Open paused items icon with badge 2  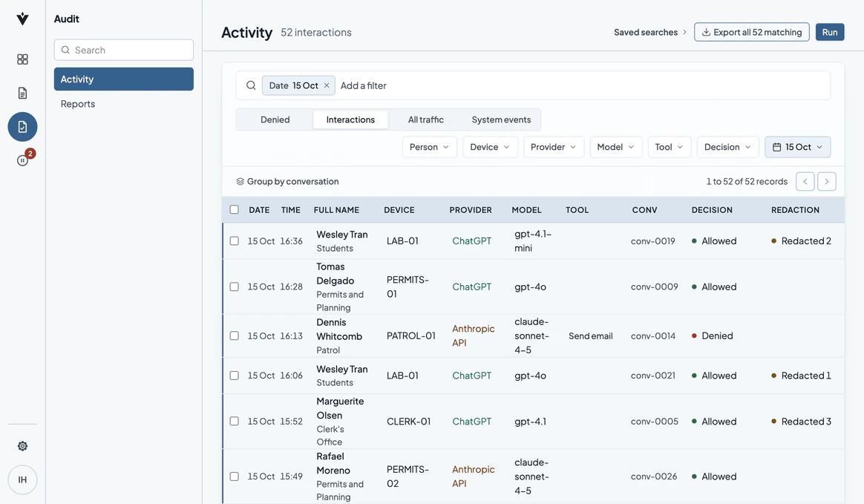(22, 160)
